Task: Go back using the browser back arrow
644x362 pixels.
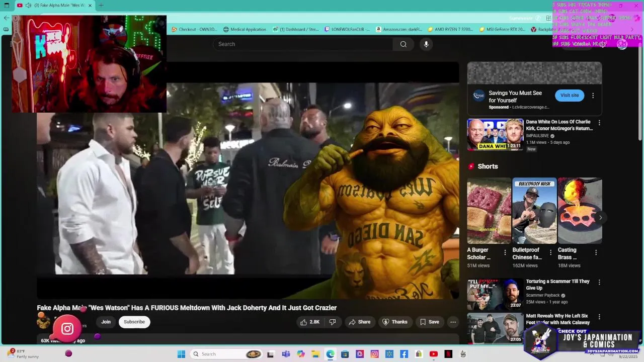Action: (x=6, y=18)
